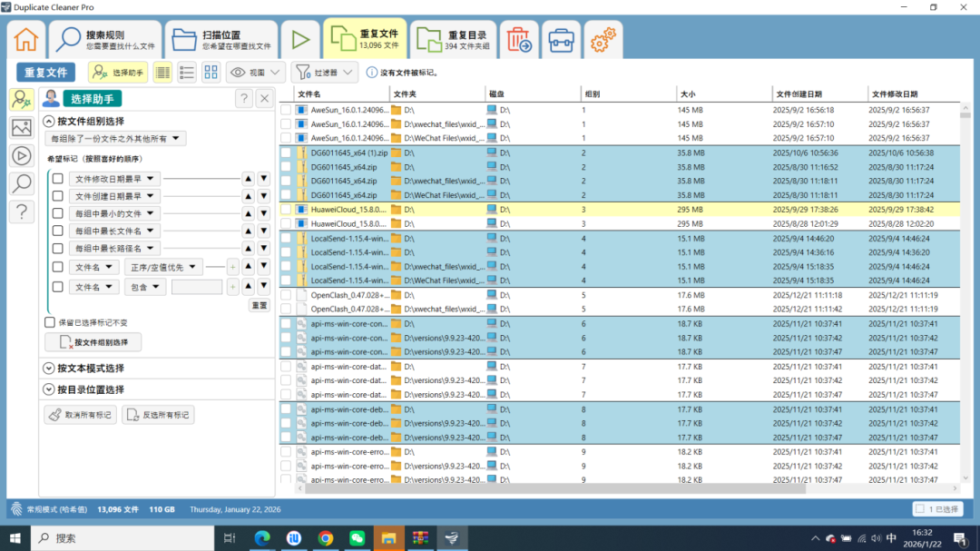Enable 每组中最长文件名 rule checkbox

(x=57, y=231)
